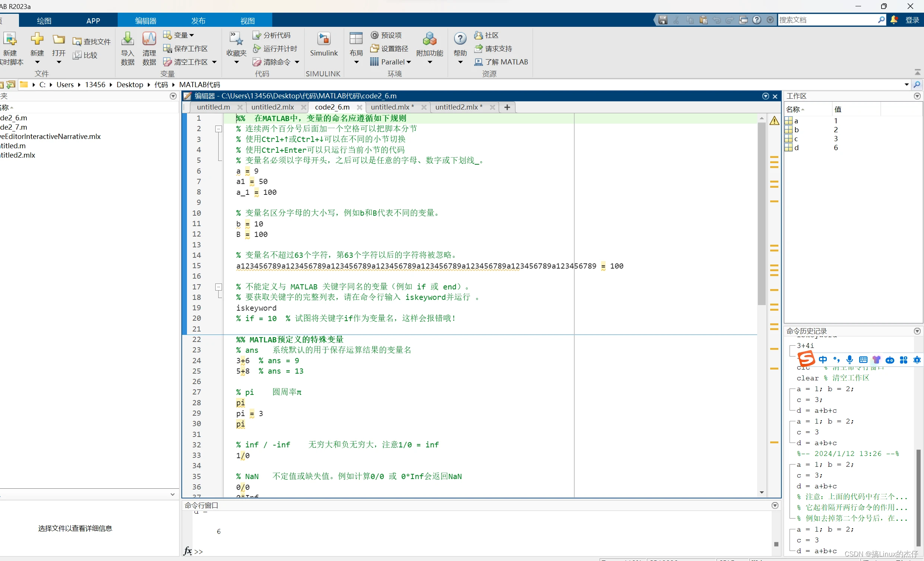This screenshot has height=561, width=924.
Task: Select the untitled.m editor tab
Action: (x=213, y=107)
